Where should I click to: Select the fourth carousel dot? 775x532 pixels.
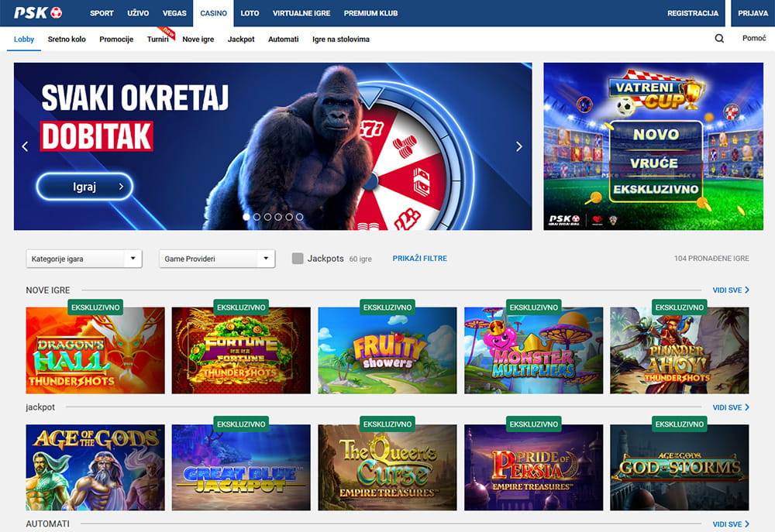277,216
